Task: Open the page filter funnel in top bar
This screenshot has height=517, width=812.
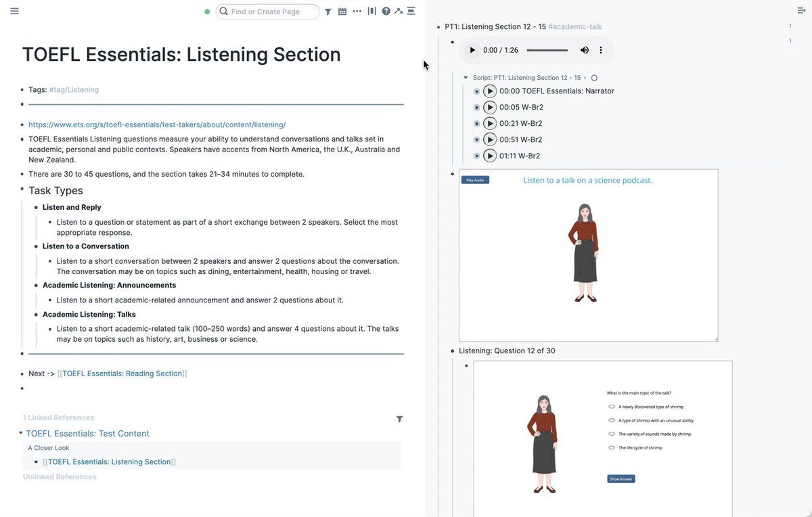Action: pos(328,12)
